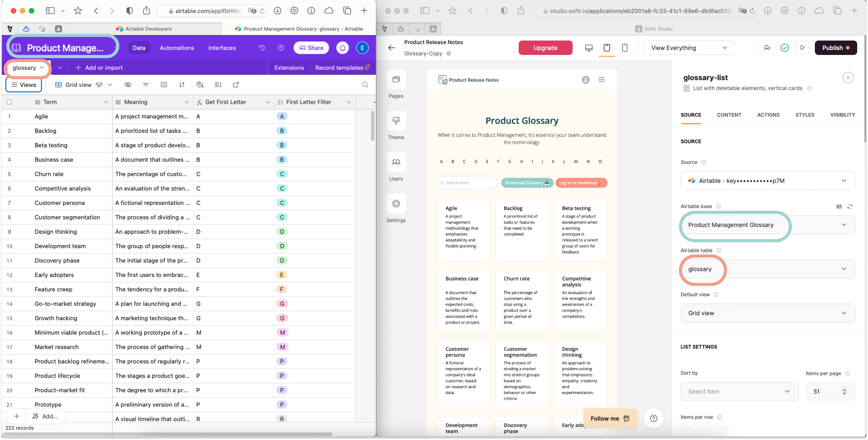Image resolution: width=868 pixels, height=440 pixels.
Task: Click the Follow me button
Action: 610,419
